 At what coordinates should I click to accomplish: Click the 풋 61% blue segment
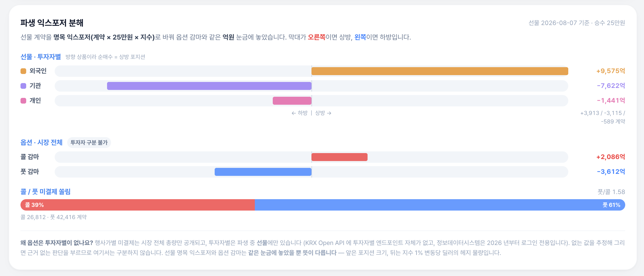tap(440, 205)
